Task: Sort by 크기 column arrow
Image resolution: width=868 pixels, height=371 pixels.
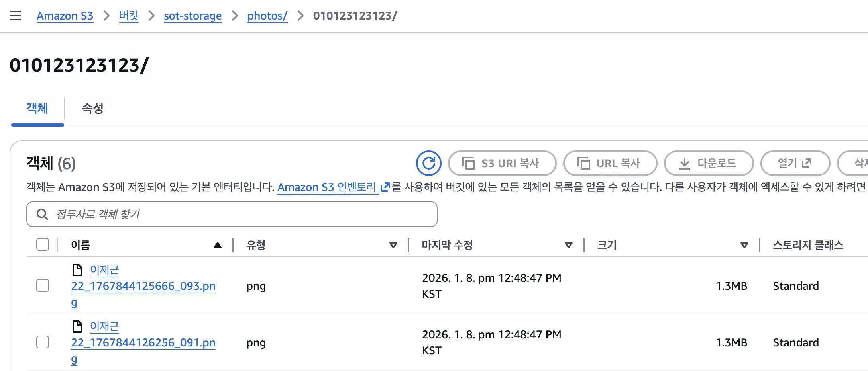Action: click(x=744, y=245)
